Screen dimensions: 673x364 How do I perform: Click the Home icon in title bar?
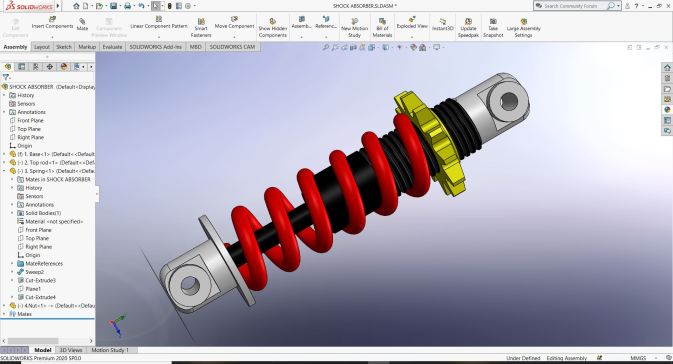tap(76, 6)
